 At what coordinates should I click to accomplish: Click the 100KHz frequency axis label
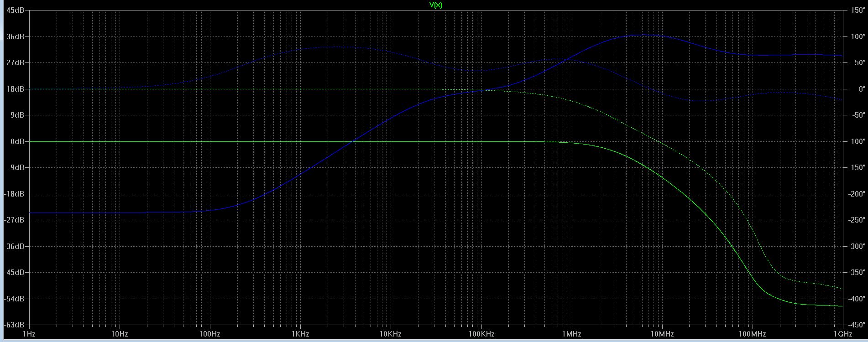pos(481,334)
